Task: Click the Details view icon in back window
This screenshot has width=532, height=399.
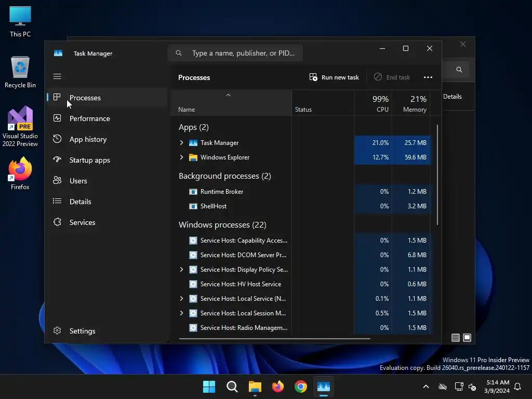Action: 455,338
